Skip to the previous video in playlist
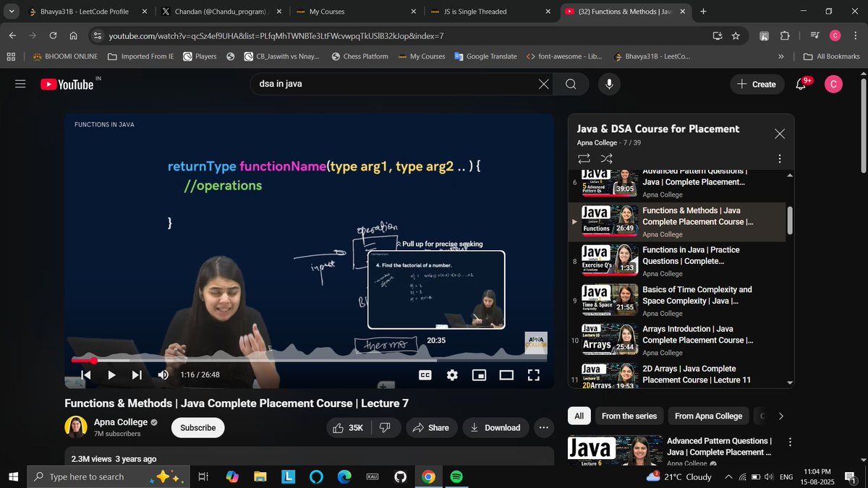 [86, 374]
